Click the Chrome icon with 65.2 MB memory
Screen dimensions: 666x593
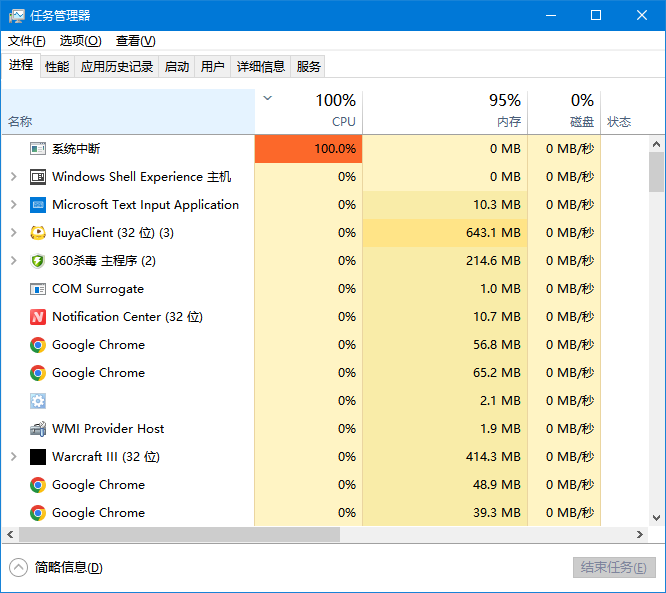38,373
